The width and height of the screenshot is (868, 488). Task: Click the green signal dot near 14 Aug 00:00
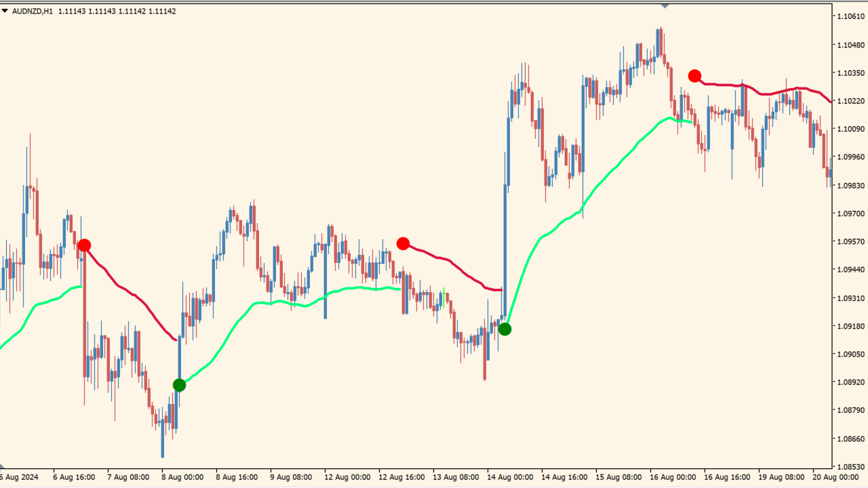click(505, 329)
